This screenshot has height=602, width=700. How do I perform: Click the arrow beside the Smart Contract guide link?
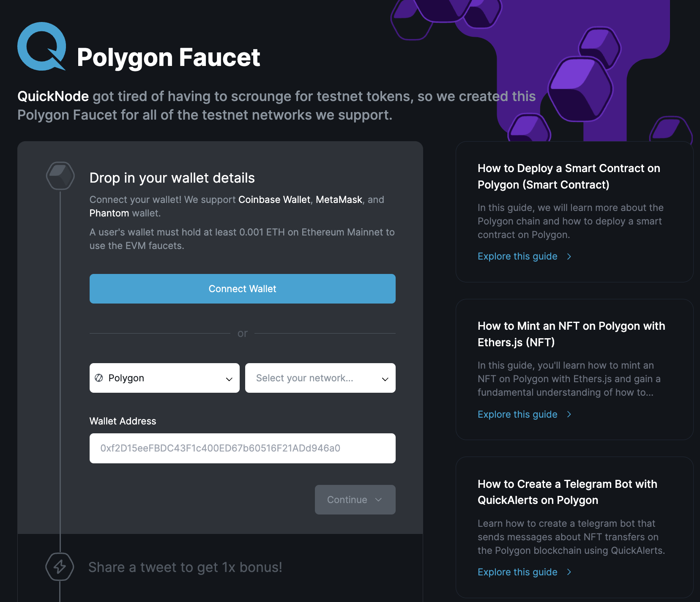pyautogui.click(x=569, y=257)
